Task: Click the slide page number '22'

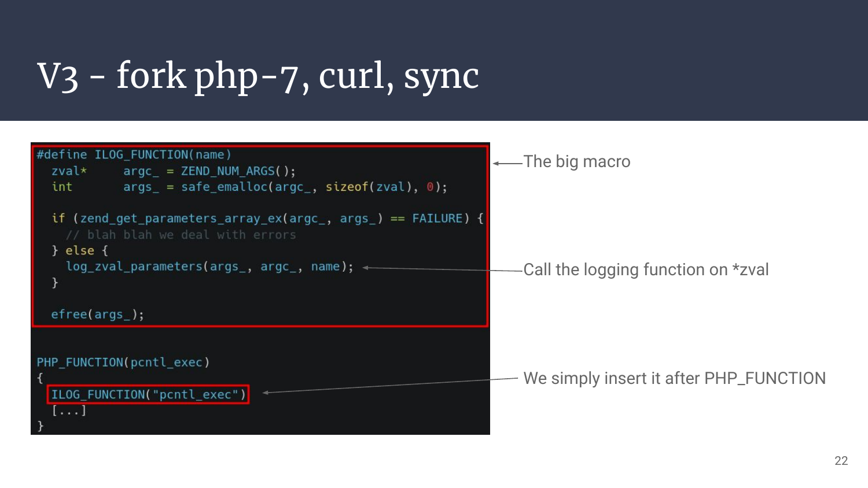Action: [841, 461]
